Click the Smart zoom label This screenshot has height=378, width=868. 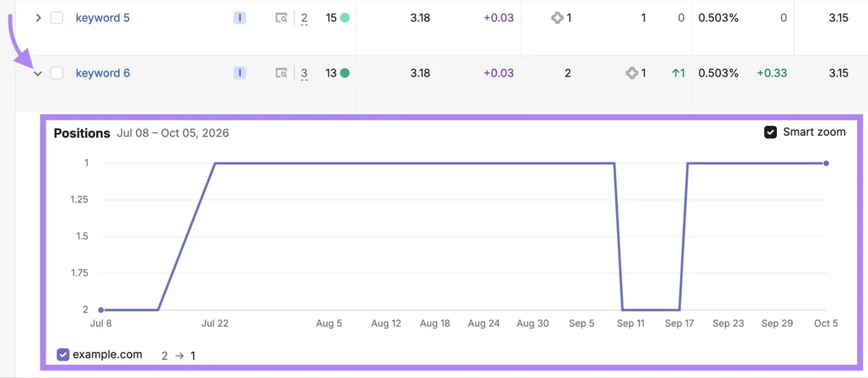click(814, 132)
